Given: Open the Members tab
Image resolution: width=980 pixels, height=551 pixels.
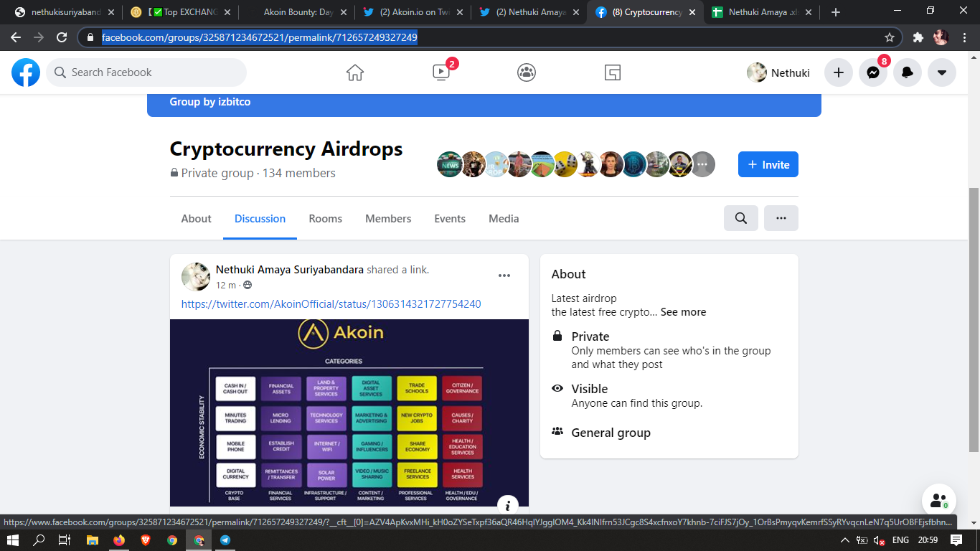Looking at the screenshot, I should [388, 219].
